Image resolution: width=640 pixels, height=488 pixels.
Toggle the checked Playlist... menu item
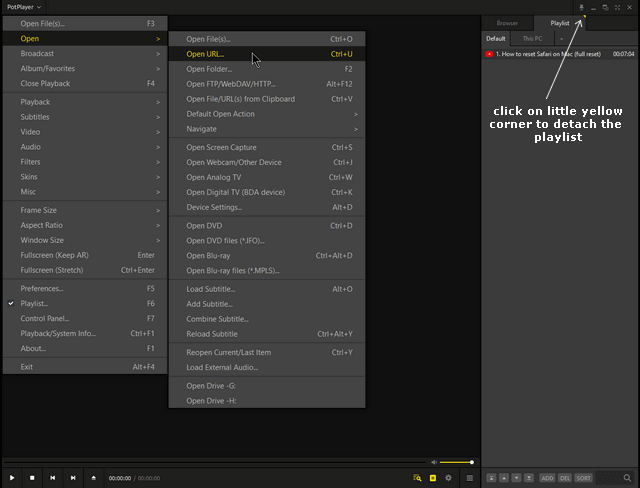pyautogui.click(x=85, y=304)
